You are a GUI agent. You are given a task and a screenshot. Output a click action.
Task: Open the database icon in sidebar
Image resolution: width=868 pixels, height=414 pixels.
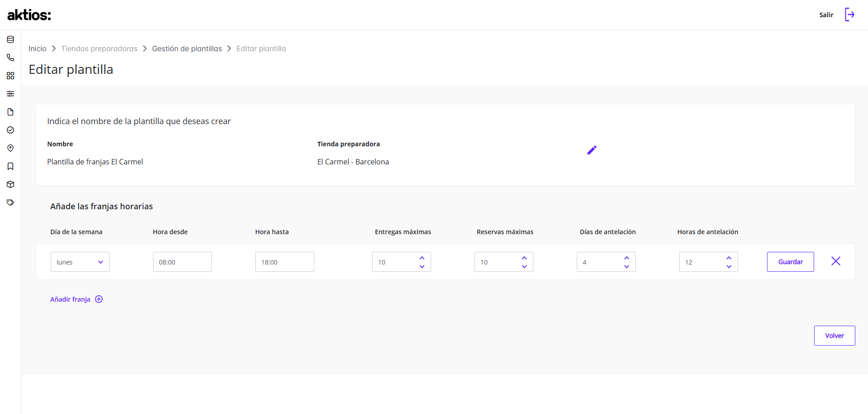click(10, 39)
